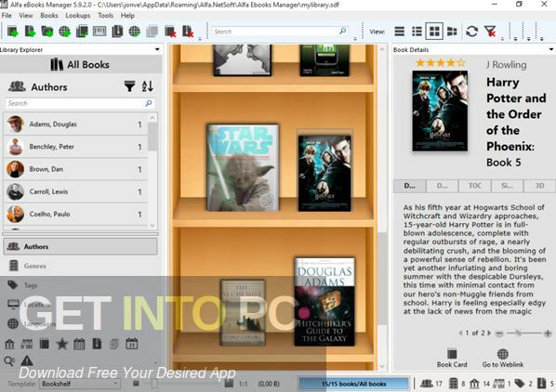Viewport: 556px width, 392px height.
Task: Click the saved searches magnifier icon
Action: [9, 360]
